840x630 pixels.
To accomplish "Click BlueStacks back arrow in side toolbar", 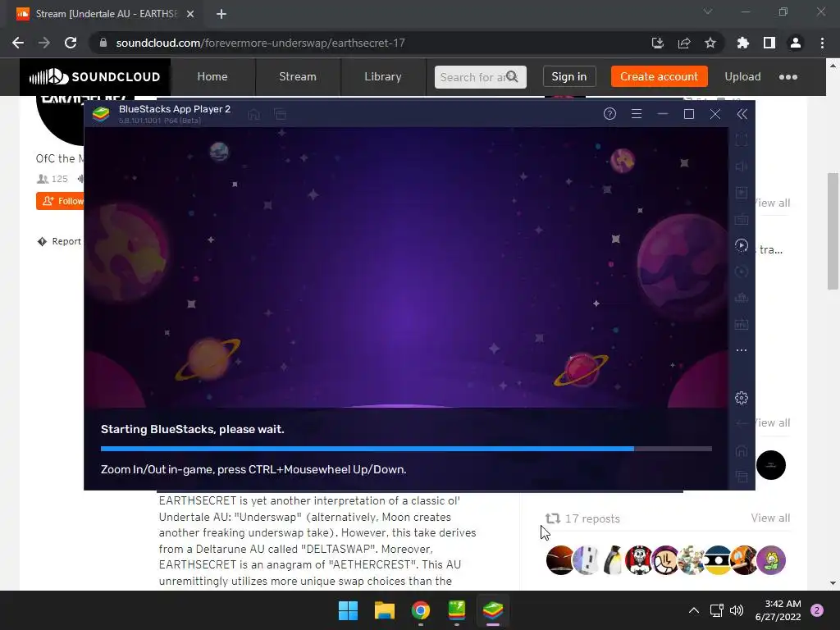I will [742, 423].
